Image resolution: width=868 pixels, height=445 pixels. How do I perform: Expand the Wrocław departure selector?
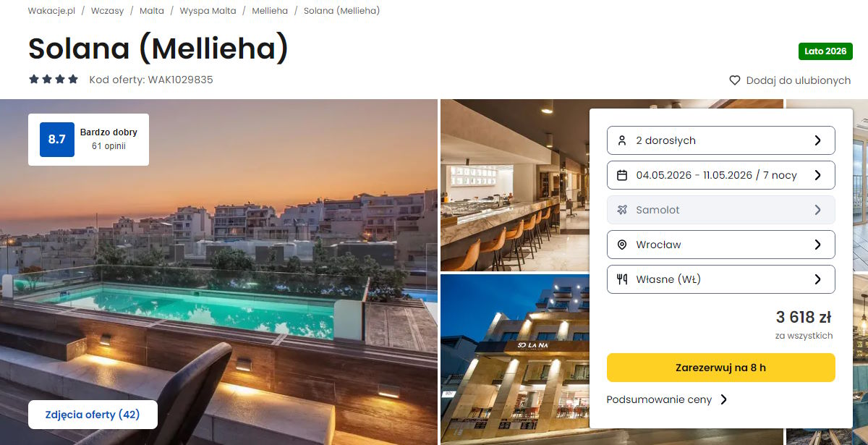720,245
